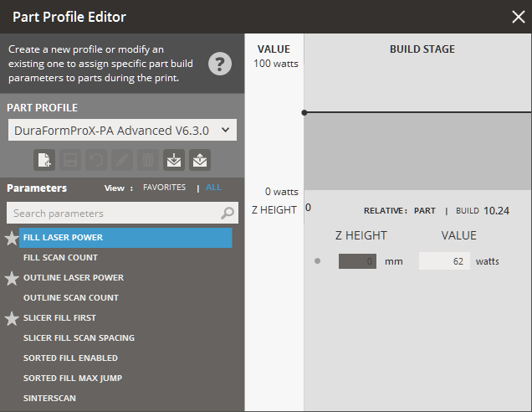The image size is (532, 412).
Task: Set relative mode to Part
Action: point(424,210)
